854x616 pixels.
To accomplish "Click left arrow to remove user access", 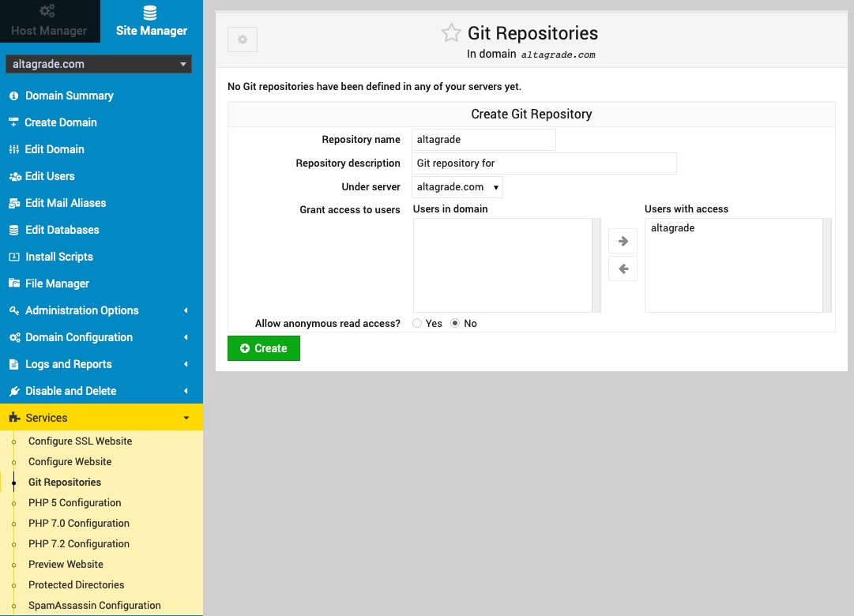I will [x=623, y=269].
